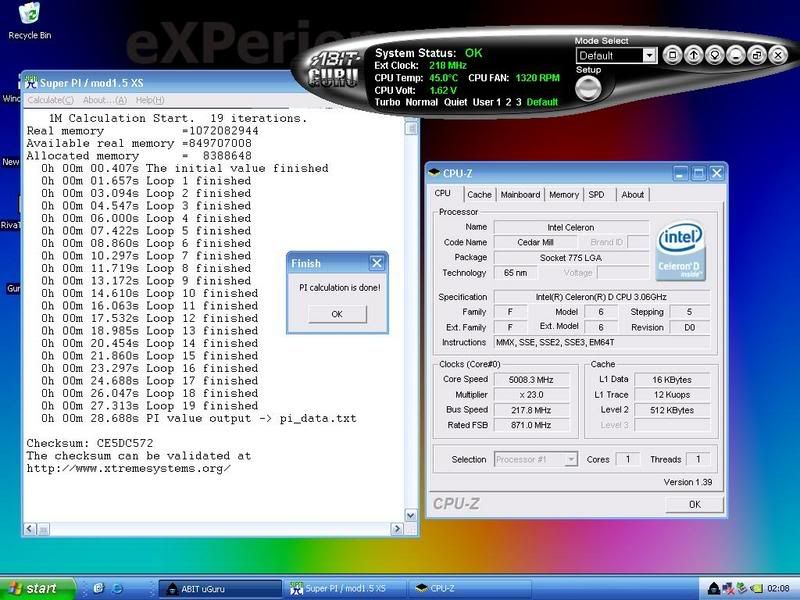The image size is (800, 600).
Task: Click the Intel Celeron D logo in CPU-Z
Action: (680, 251)
